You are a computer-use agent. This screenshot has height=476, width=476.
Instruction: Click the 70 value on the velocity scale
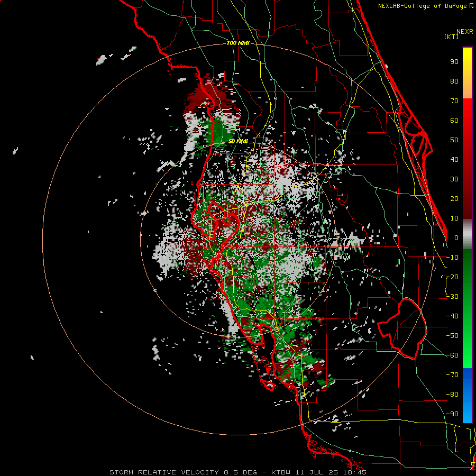[454, 101]
